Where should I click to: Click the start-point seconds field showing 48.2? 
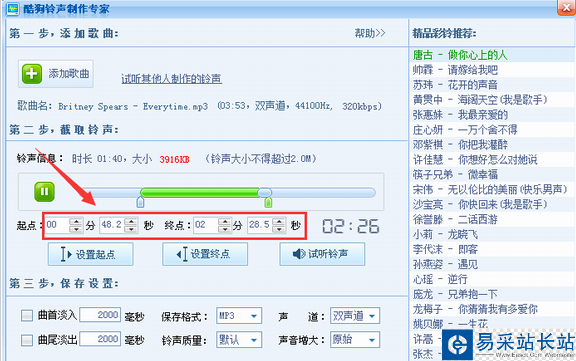click(112, 225)
